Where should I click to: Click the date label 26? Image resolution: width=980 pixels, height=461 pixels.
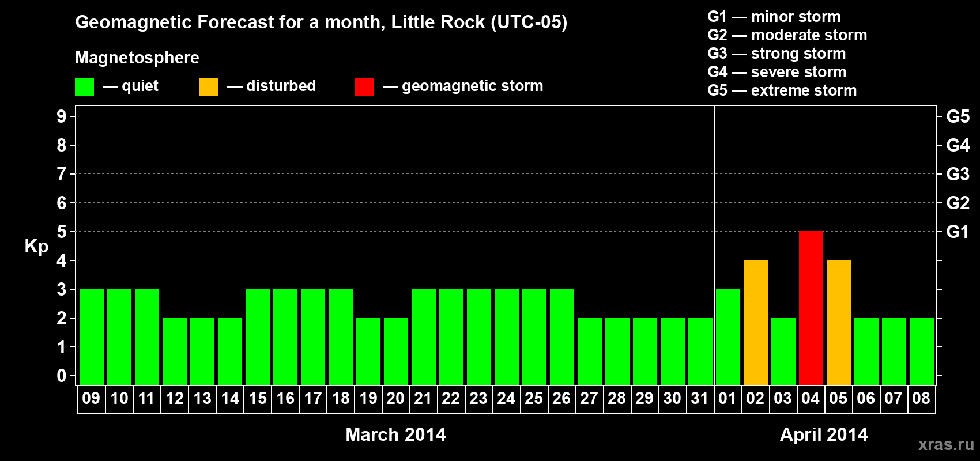coord(561,398)
